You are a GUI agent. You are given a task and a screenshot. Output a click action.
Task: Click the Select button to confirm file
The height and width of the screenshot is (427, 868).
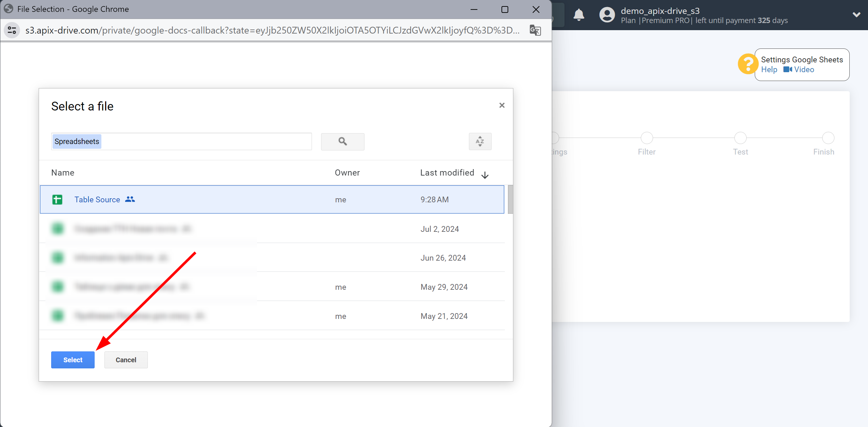pyautogui.click(x=73, y=360)
